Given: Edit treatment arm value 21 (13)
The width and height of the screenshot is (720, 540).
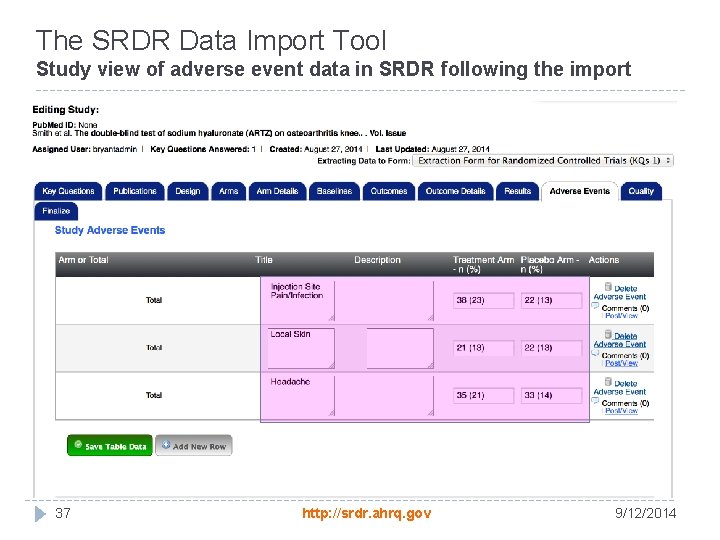Looking at the screenshot, I should pyautogui.click(x=483, y=348).
